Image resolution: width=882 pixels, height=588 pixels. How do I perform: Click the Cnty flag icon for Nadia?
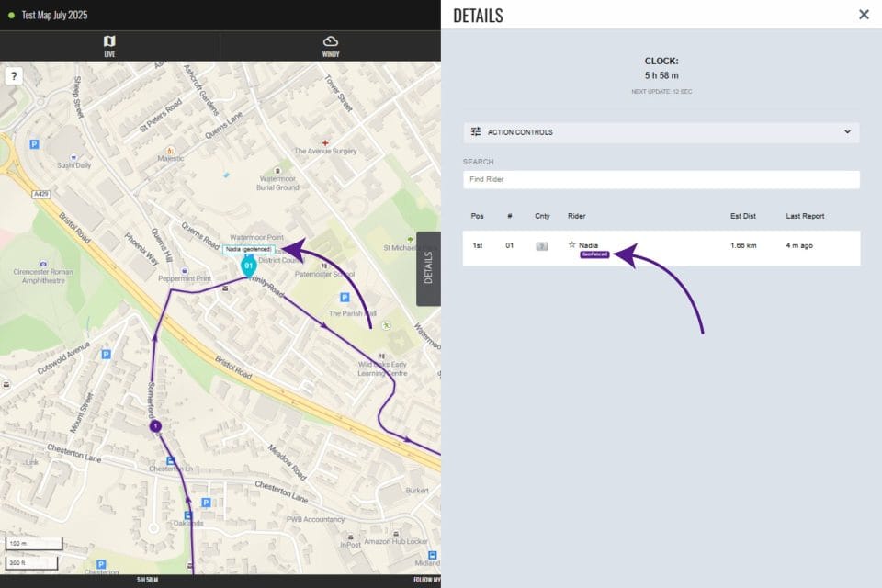click(x=540, y=245)
